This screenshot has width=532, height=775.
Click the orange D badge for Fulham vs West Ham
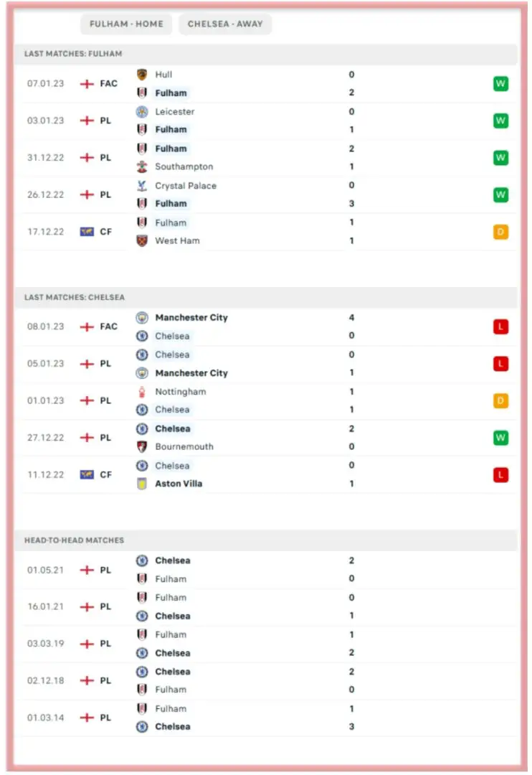500,232
